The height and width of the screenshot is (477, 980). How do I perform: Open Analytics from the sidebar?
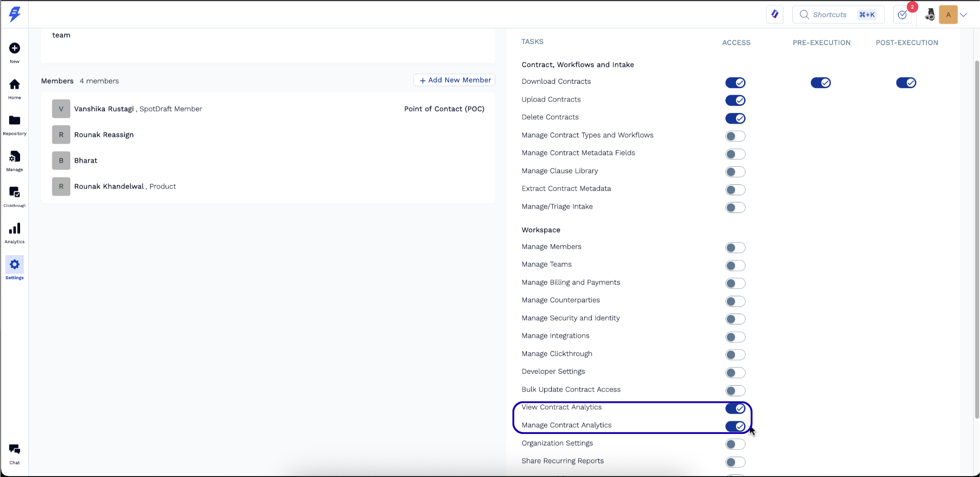point(15,229)
